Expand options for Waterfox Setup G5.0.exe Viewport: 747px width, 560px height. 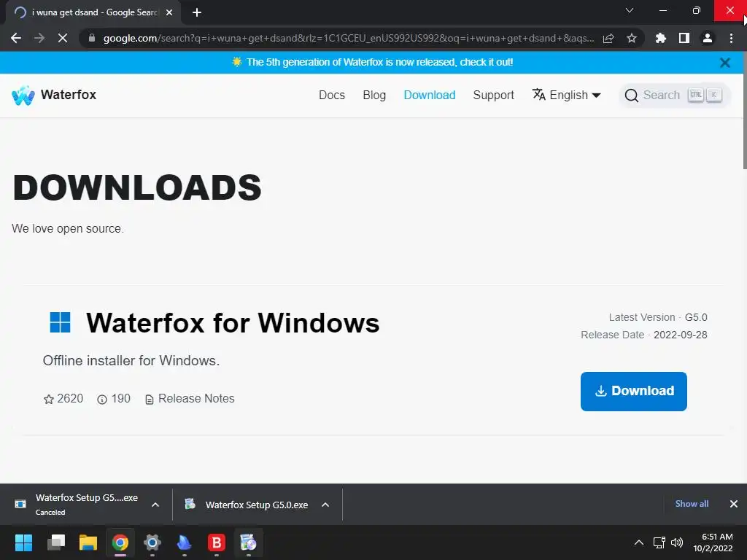325,505
